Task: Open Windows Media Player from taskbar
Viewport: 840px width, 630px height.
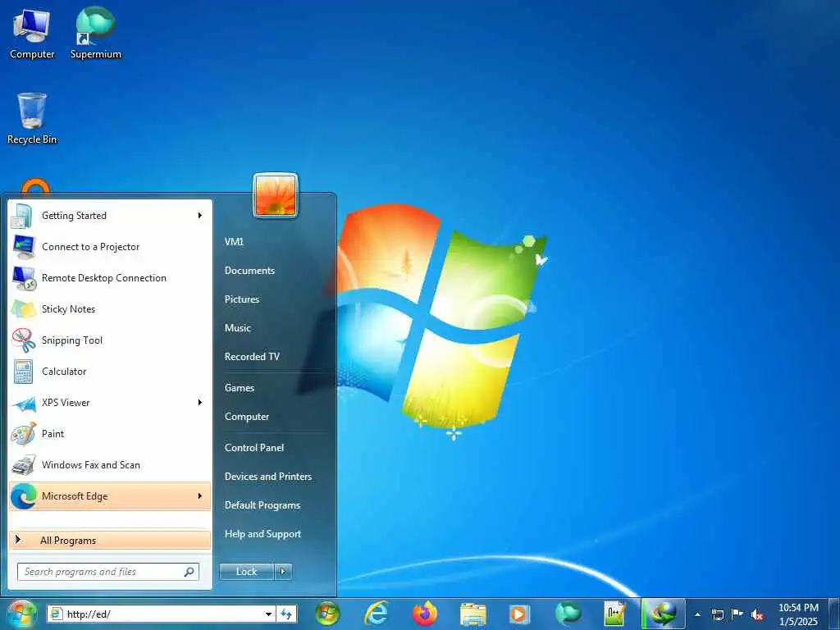Action: coord(518,614)
